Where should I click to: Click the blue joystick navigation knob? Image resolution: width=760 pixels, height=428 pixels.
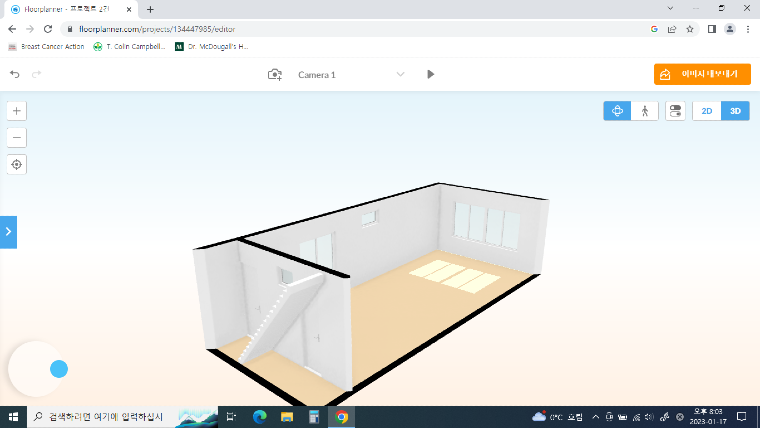click(x=58, y=369)
